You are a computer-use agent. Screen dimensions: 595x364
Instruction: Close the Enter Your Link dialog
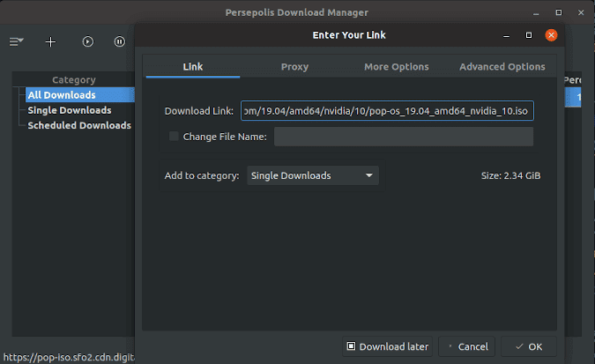point(551,35)
